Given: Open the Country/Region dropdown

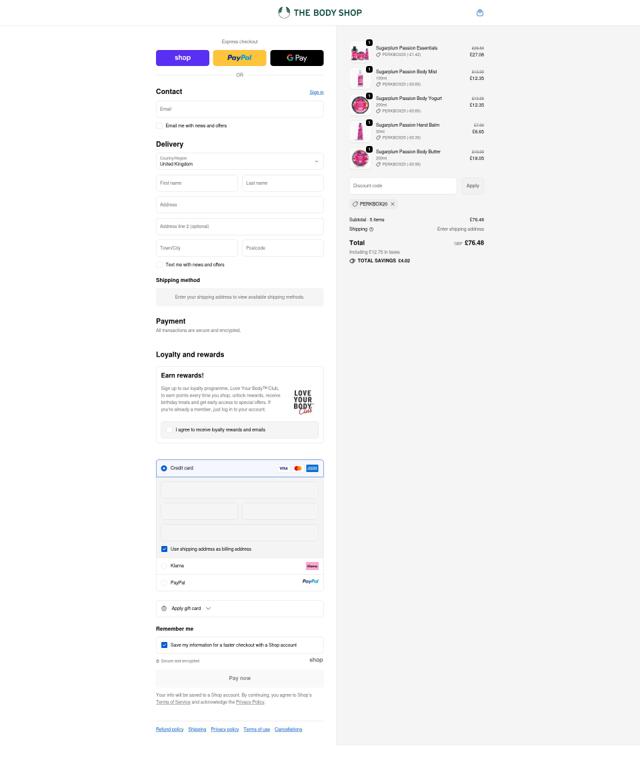Looking at the screenshot, I should pyautogui.click(x=240, y=161).
